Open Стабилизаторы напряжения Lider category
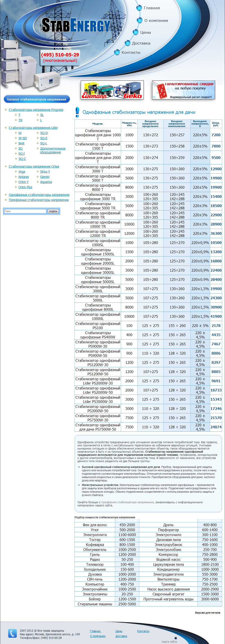225x644 pixels. click(33, 128)
